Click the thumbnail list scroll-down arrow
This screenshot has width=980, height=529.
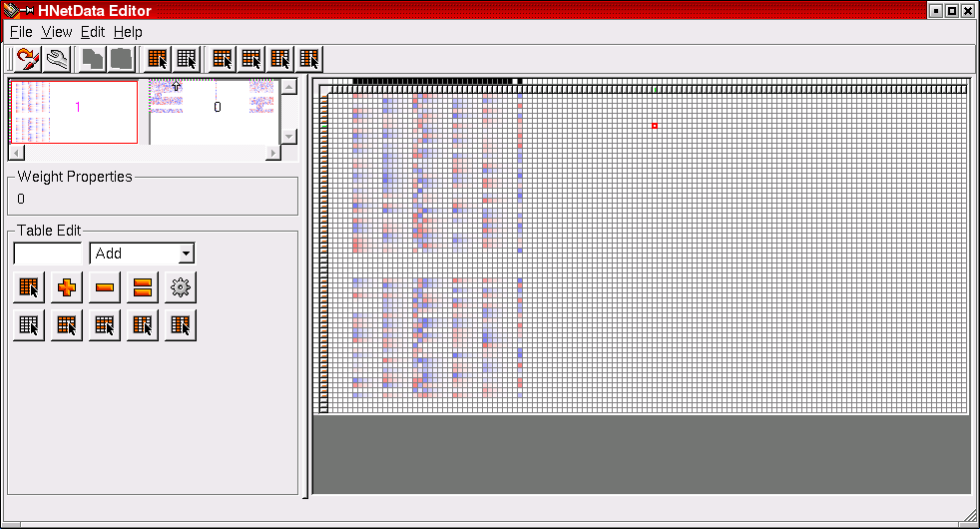[289, 137]
